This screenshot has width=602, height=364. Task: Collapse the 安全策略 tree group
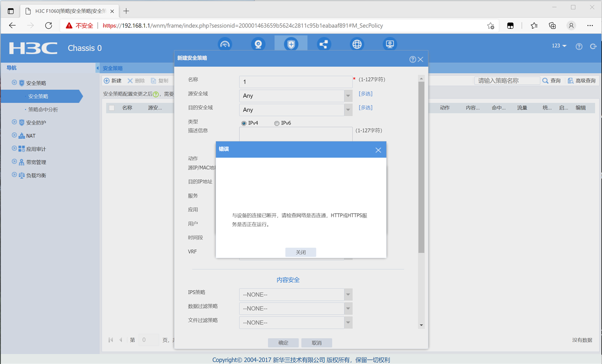point(14,82)
